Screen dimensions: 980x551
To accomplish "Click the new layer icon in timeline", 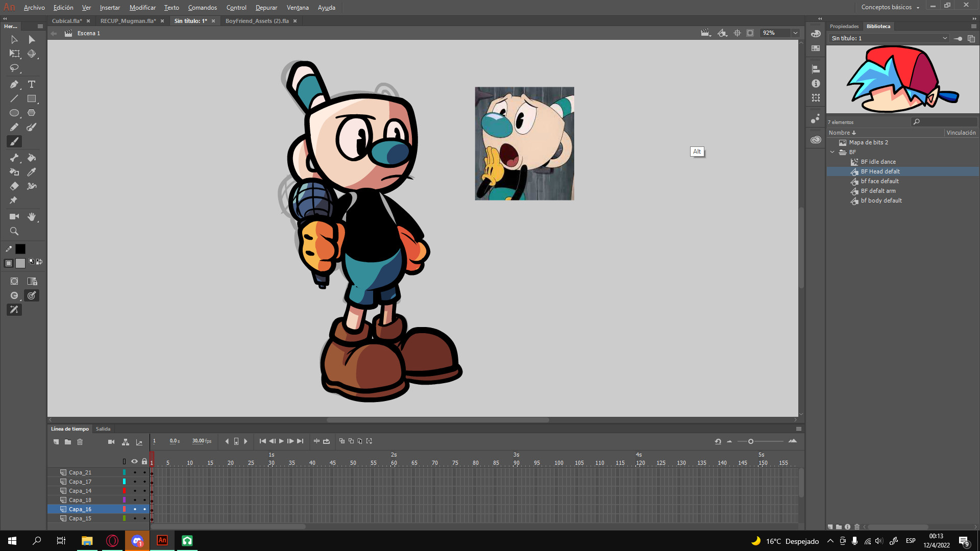I will [x=56, y=441].
